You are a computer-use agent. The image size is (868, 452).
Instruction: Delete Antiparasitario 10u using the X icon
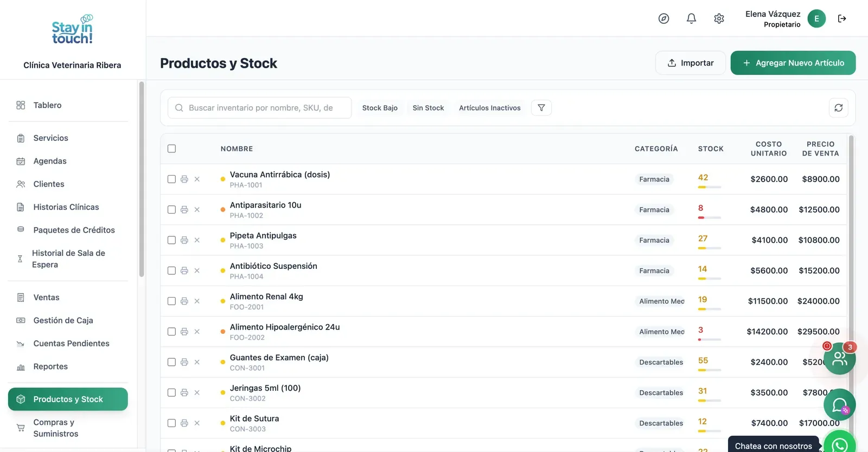pos(197,210)
